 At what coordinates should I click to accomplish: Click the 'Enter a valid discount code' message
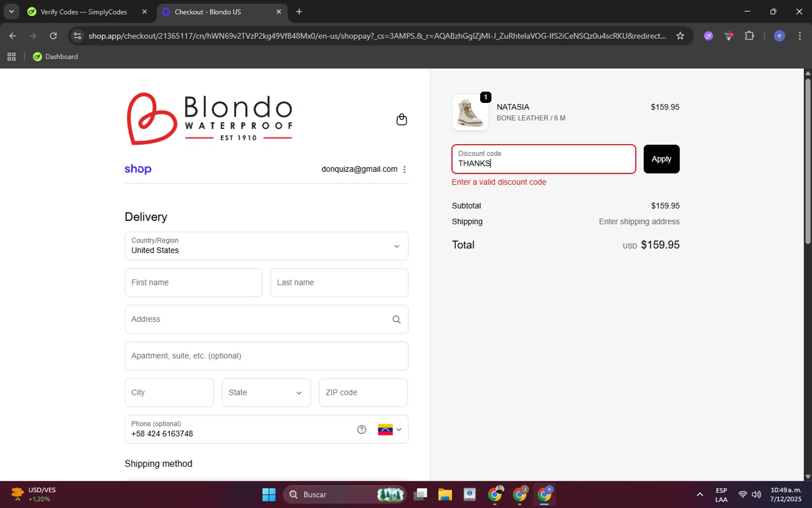click(x=499, y=182)
